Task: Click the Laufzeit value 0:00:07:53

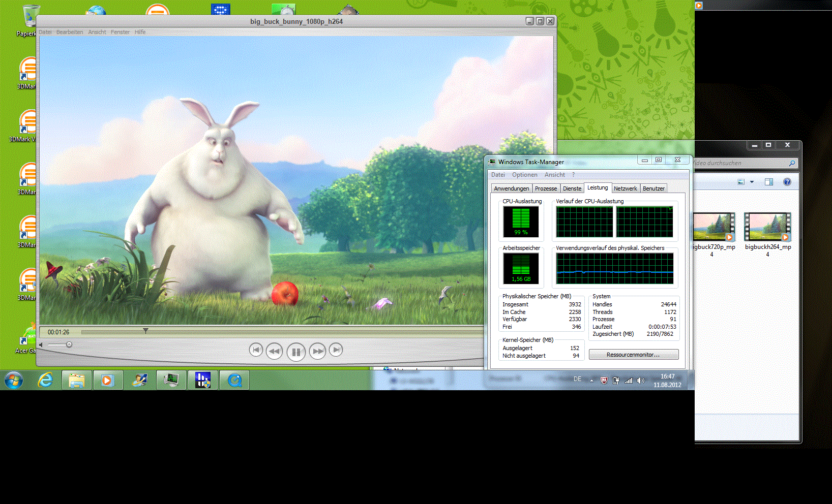Action: coord(662,327)
